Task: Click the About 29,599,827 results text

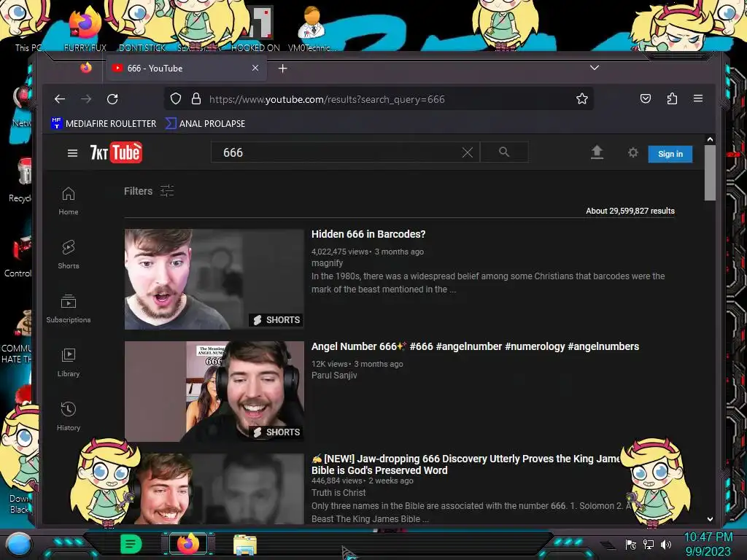Action: point(630,211)
